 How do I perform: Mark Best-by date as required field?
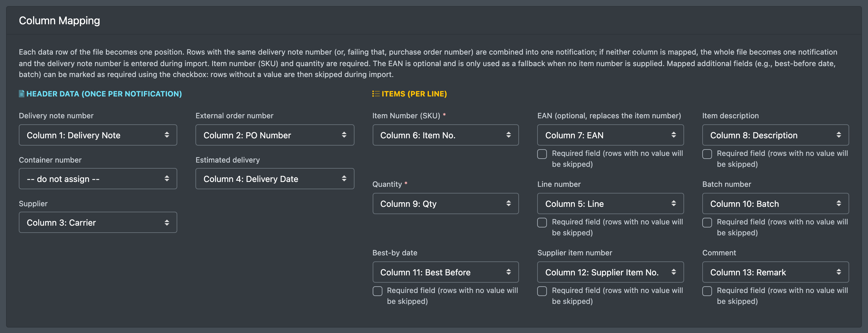pyautogui.click(x=377, y=291)
